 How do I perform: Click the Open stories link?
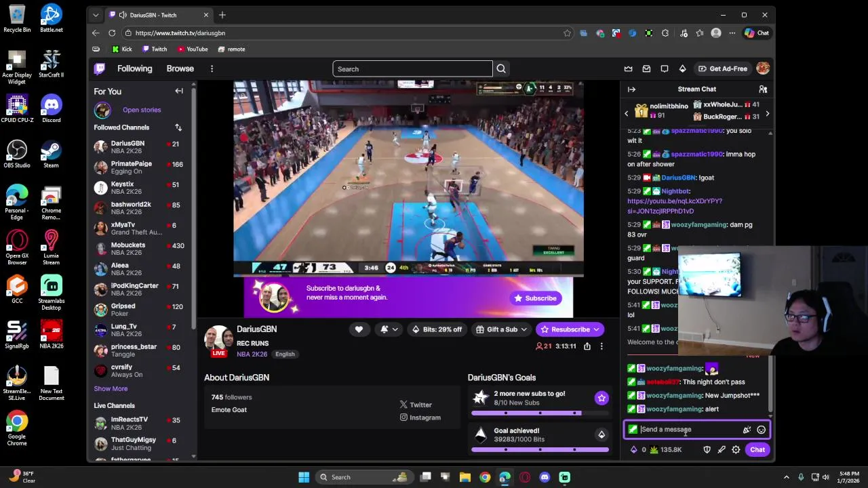coord(142,110)
